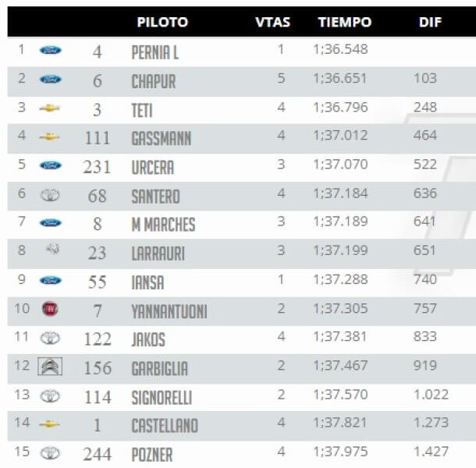The height and width of the screenshot is (468, 476).
Task: Click the lap time 1;37.288 for Iansa
Action: point(340,279)
